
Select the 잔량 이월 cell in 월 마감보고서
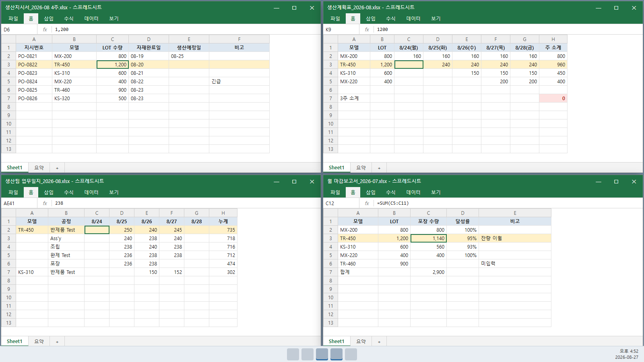pos(515,238)
